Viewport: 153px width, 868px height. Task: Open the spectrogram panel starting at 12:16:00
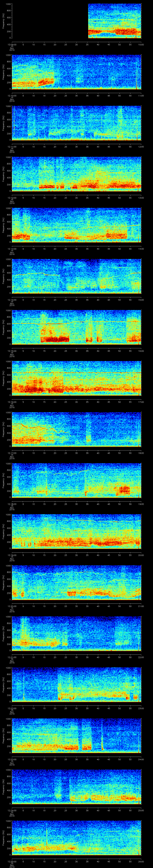pyautogui.click(x=76, y=378)
